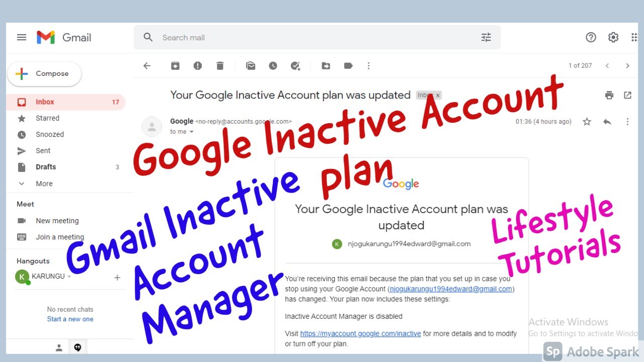Click 'Inactive Account Manager is disabled' text
Viewport: 644px width, 362px height.
(x=344, y=316)
